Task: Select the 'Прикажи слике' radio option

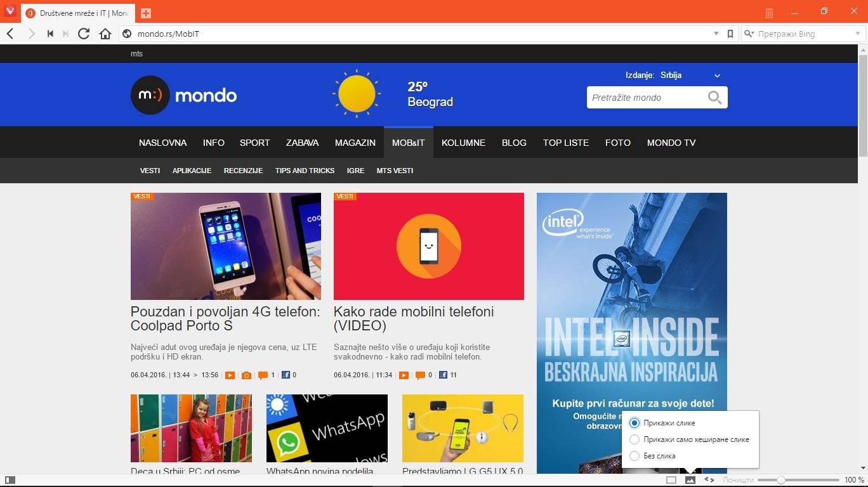Action: point(635,423)
